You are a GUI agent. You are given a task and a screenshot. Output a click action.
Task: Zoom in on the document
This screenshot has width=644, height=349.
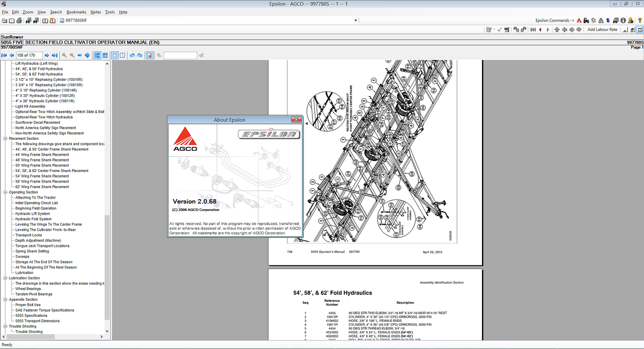pyautogui.click(x=64, y=55)
